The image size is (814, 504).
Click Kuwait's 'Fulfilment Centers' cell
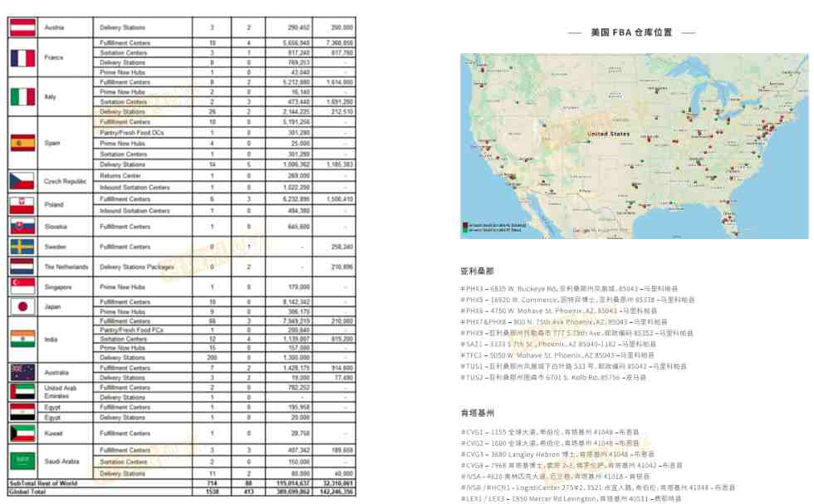pos(125,433)
